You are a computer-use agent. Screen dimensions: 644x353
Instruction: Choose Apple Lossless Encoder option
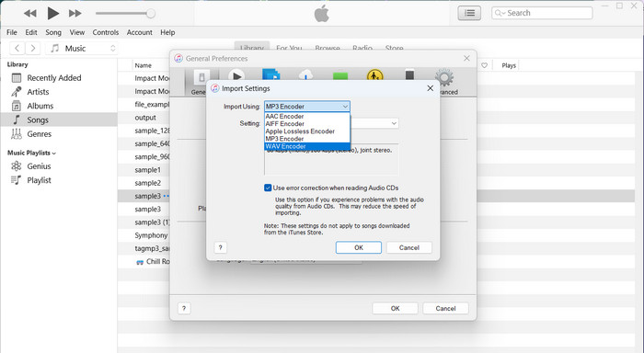(306, 131)
